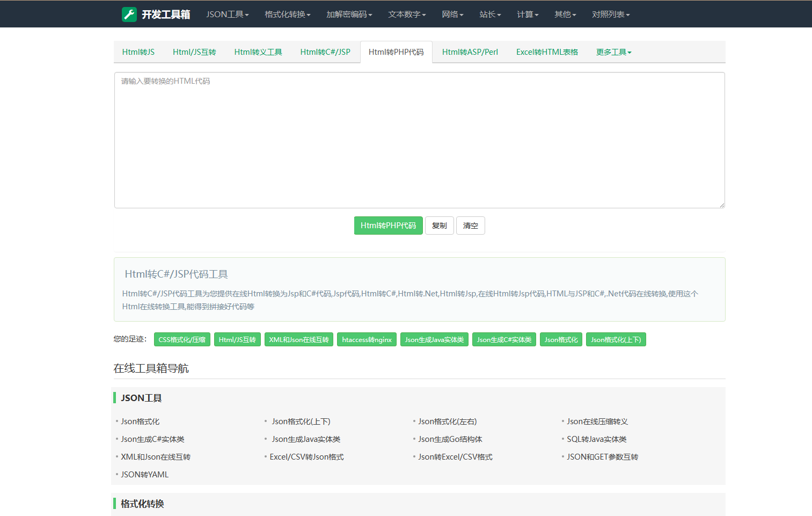Open Json格式化 footprint tag
The height and width of the screenshot is (516, 812).
(x=561, y=339)
